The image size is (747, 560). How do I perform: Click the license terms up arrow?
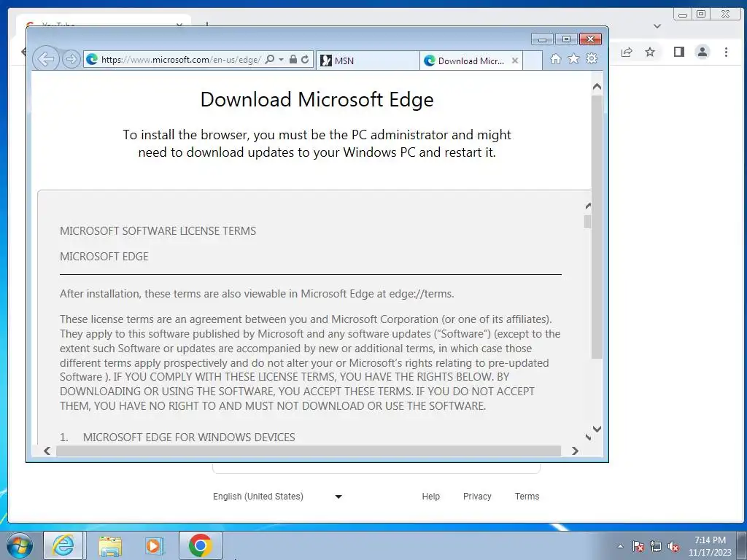(588, 206)
